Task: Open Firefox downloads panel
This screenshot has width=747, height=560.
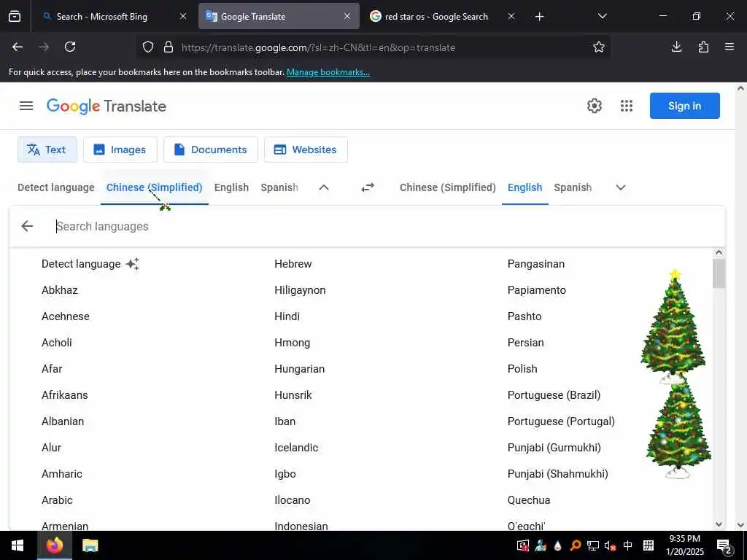Action: coord(676,47)
